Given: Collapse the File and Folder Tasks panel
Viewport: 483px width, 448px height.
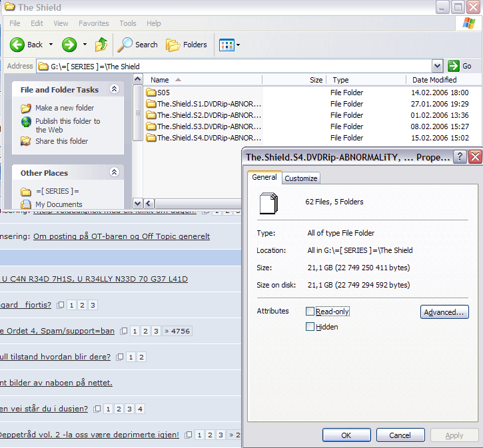Looking at the screenshot, I should tap(115, 89).
